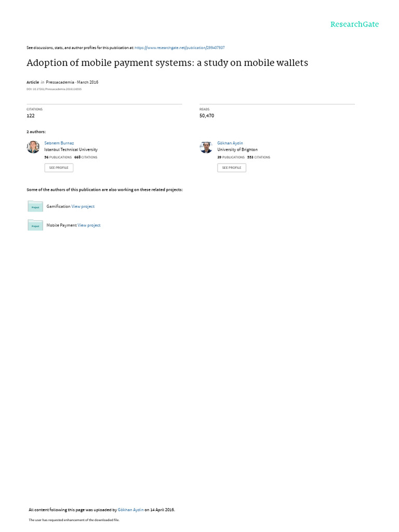Click the Gamification project folder icon
Viewport: 399px width, 532px height.
(x=35, y=206)
